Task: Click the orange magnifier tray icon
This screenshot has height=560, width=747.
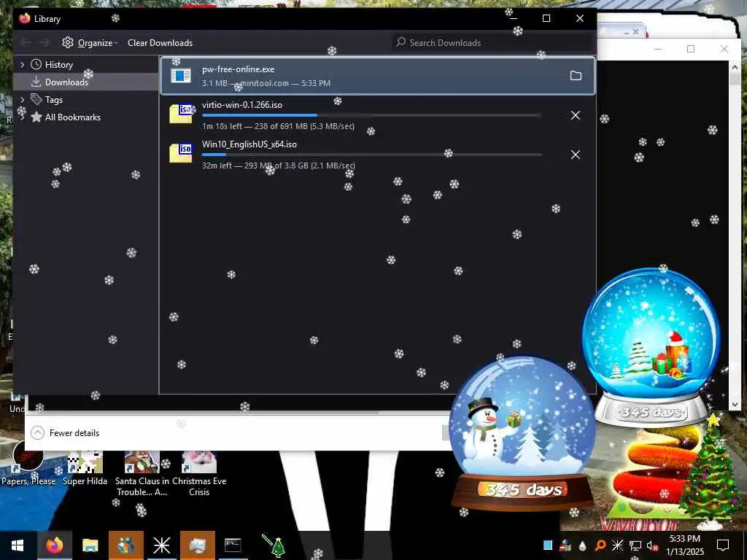Action: click(x=600, y=545)
